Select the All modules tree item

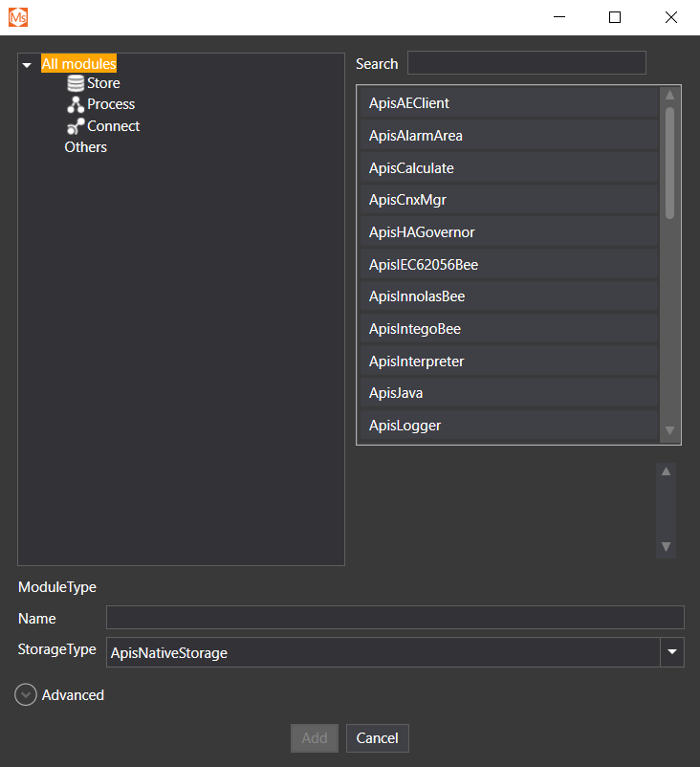click(78, 64)
